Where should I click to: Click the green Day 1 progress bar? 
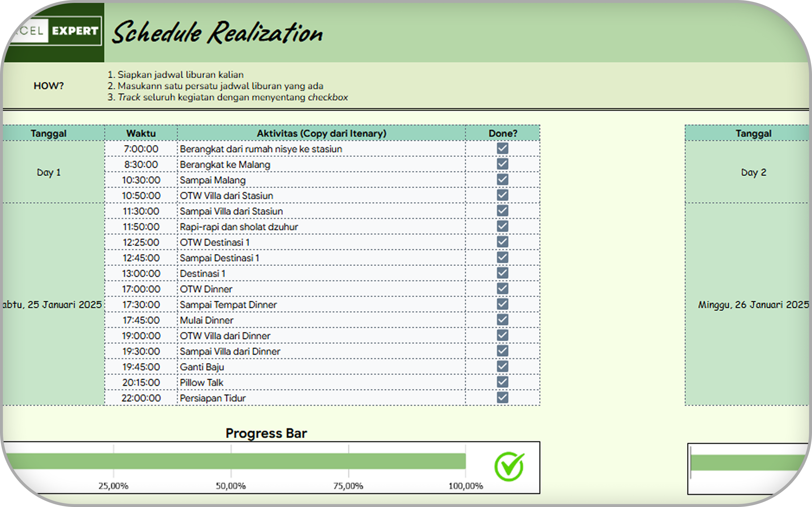[236, 461]
